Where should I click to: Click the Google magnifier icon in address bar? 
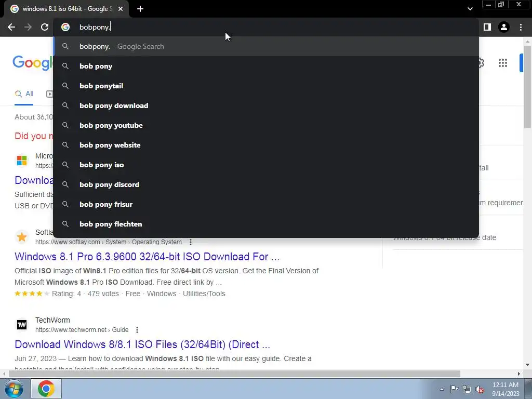(65, 27)
